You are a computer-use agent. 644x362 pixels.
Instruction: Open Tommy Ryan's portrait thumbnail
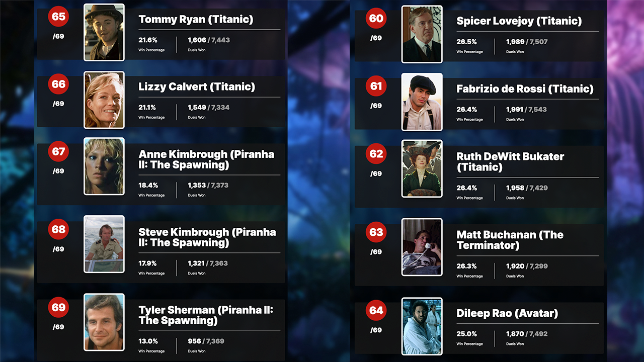[x=104, y=32]
